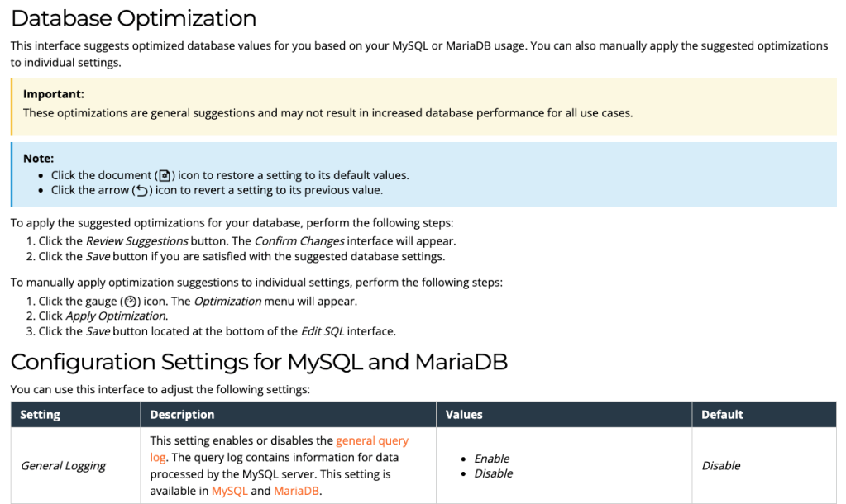Image resolution: width=846 pixels, height=504 pixels.
Task: Click the Values column header
Action: point(464,415)
